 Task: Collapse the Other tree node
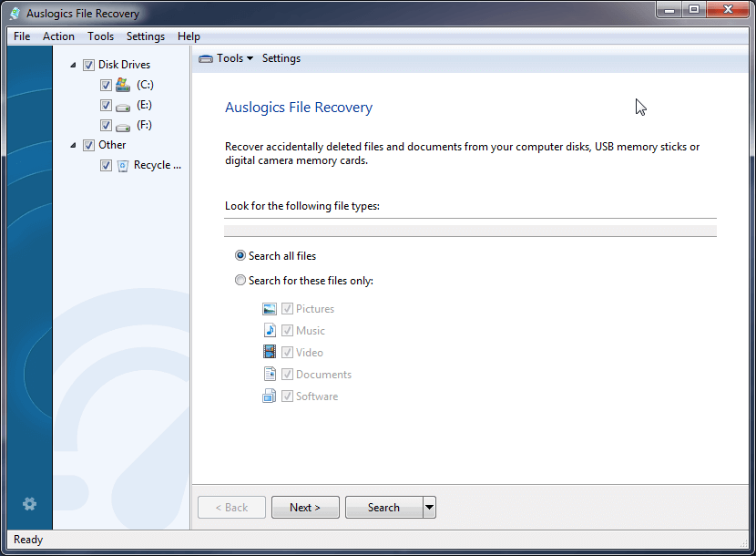(74, 145)
